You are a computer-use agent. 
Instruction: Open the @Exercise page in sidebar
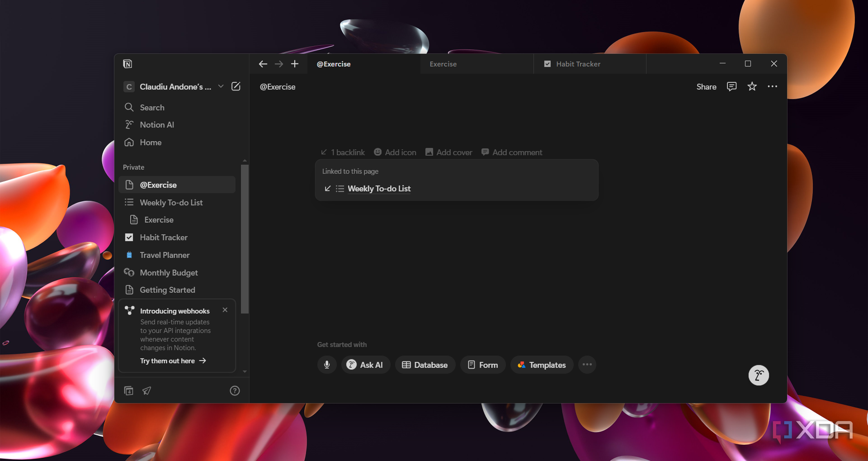[177, 185]
